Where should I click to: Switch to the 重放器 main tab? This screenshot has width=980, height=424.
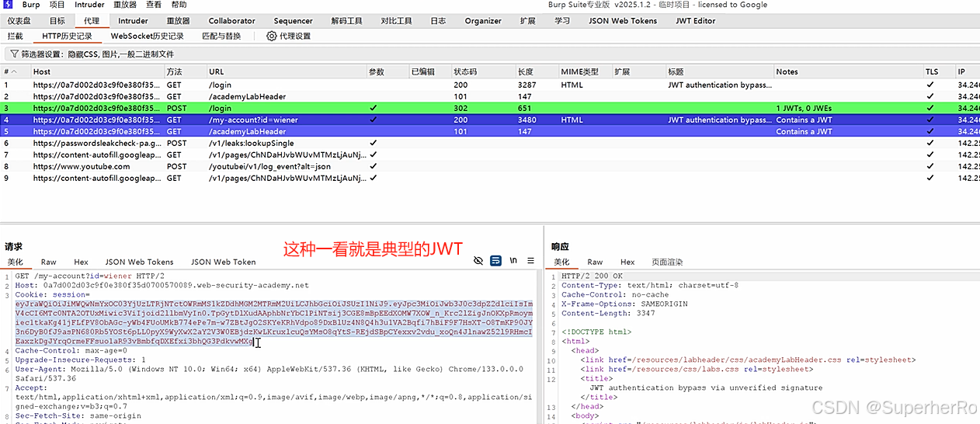pos(179,21)
